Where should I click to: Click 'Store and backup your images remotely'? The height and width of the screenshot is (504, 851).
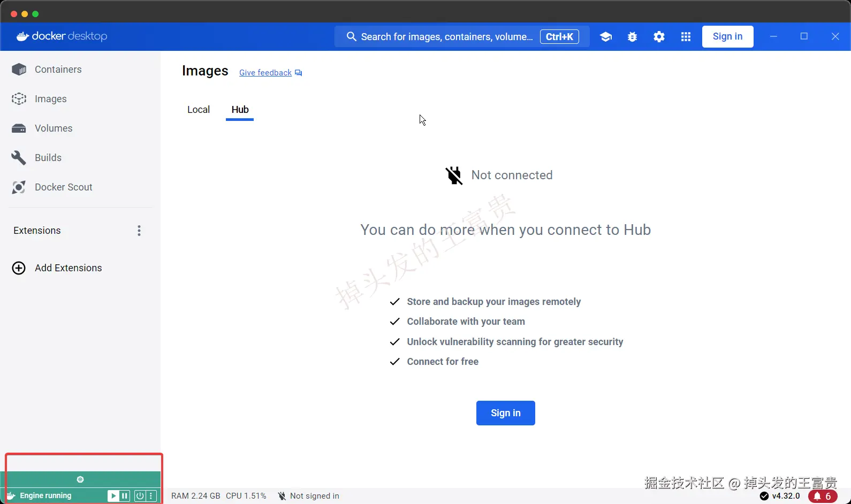493,302
